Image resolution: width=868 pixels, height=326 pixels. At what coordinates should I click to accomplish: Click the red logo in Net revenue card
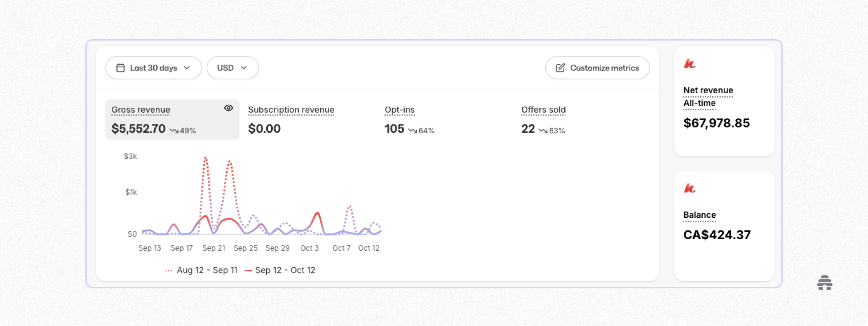tap(690, 64)
